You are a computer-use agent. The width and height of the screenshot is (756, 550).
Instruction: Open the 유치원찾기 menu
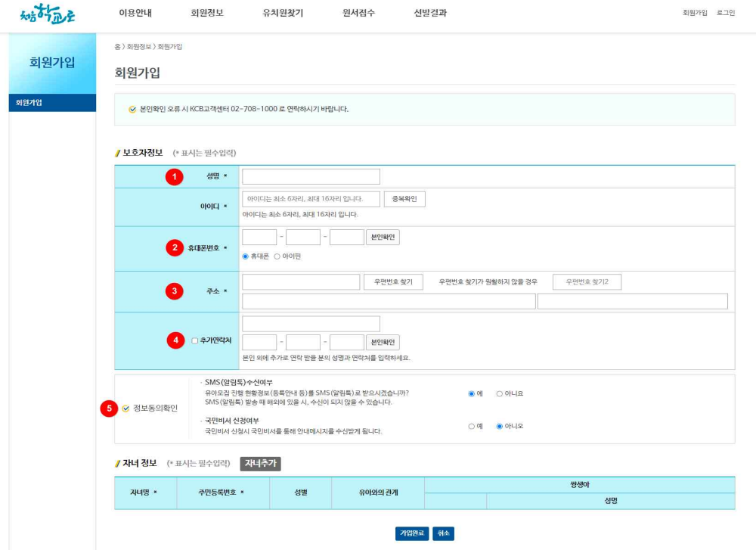(x=283, y=13)
